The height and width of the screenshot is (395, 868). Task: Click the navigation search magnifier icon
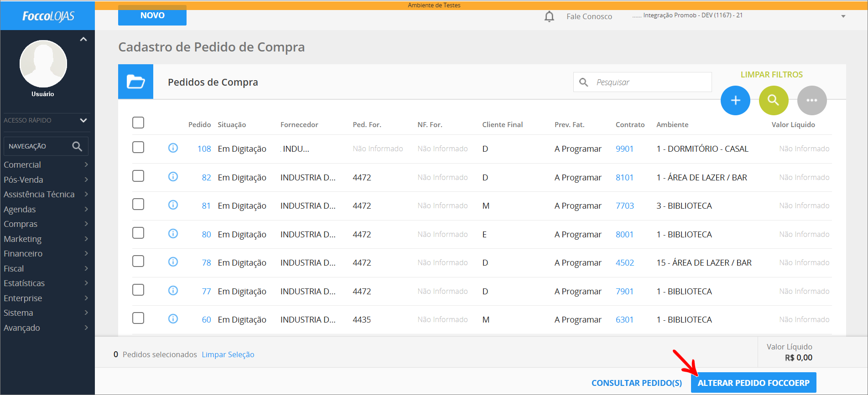77,146
